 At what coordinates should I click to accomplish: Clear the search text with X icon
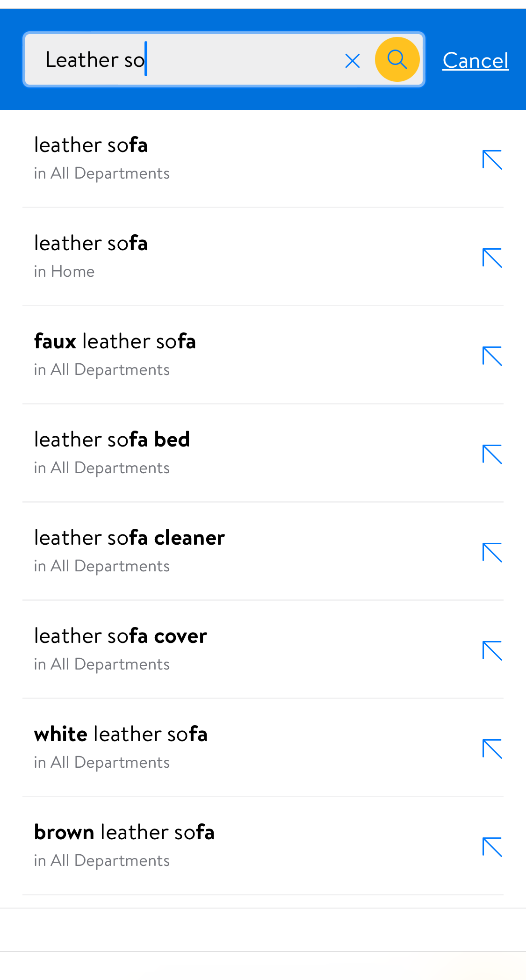pyautogui.click(x=352, y=60)
